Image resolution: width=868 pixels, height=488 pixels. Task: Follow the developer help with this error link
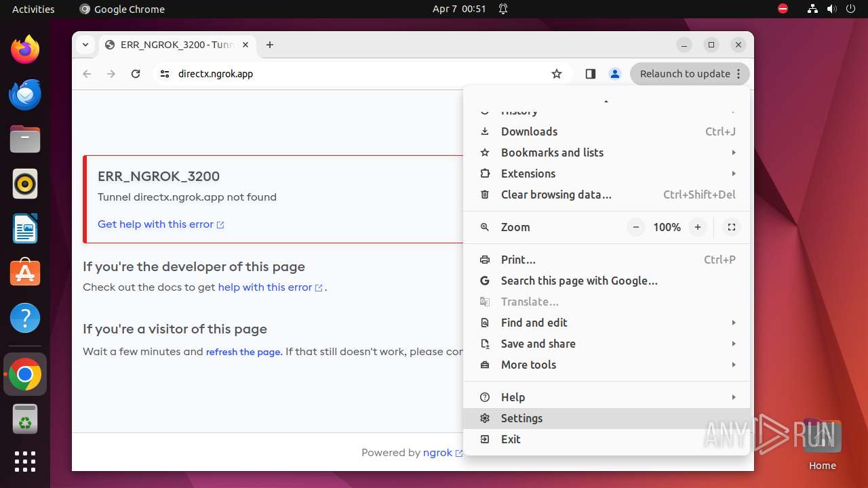[270, 287]
